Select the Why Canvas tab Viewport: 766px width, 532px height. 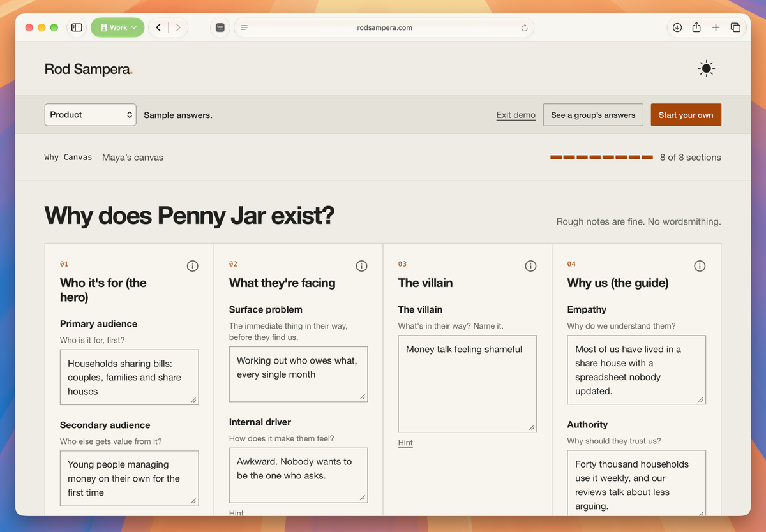pos(68,157)
